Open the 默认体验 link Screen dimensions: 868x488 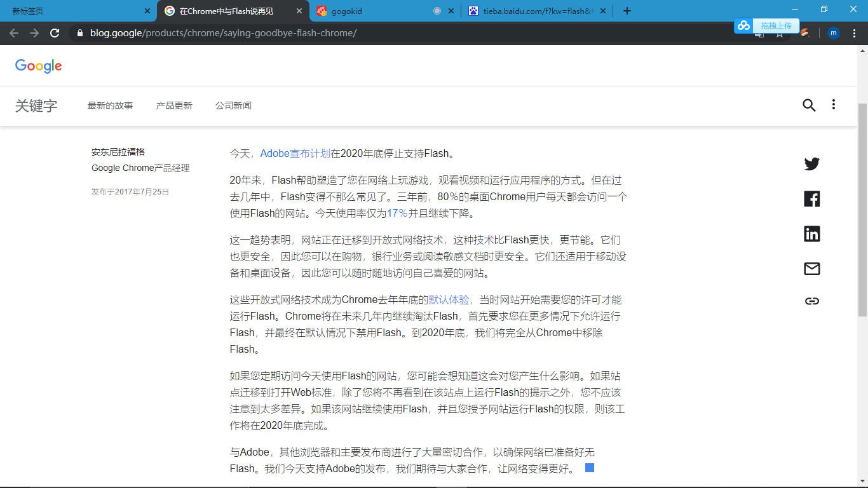[x=449, y=299]
